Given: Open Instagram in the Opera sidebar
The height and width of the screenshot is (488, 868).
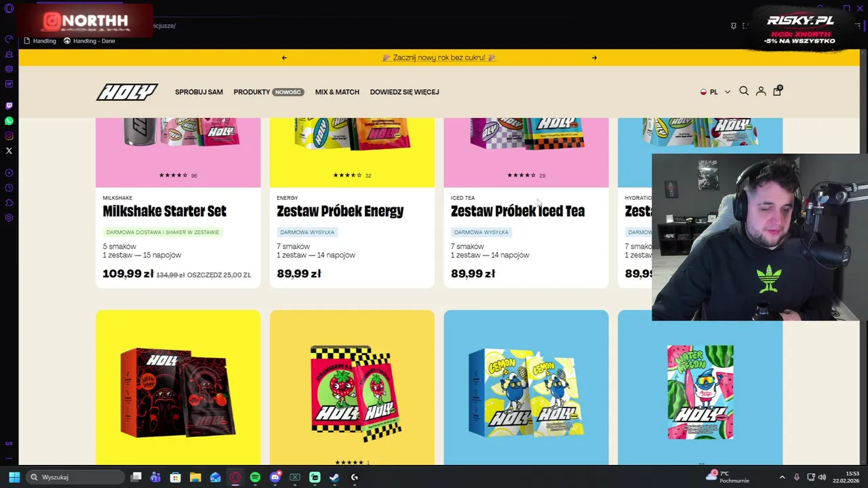Looking at the screenshot, I should point(9,136).
